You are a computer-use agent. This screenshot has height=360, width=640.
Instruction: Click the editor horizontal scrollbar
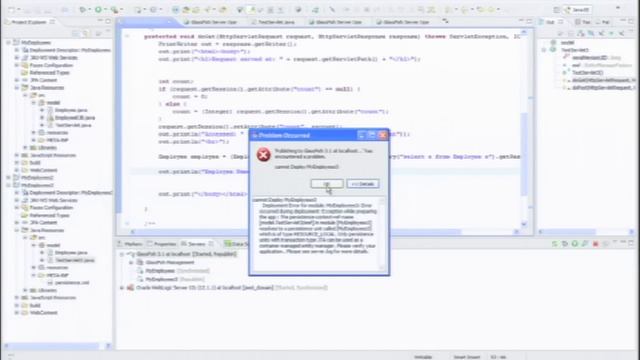click(x=325, y=231)
